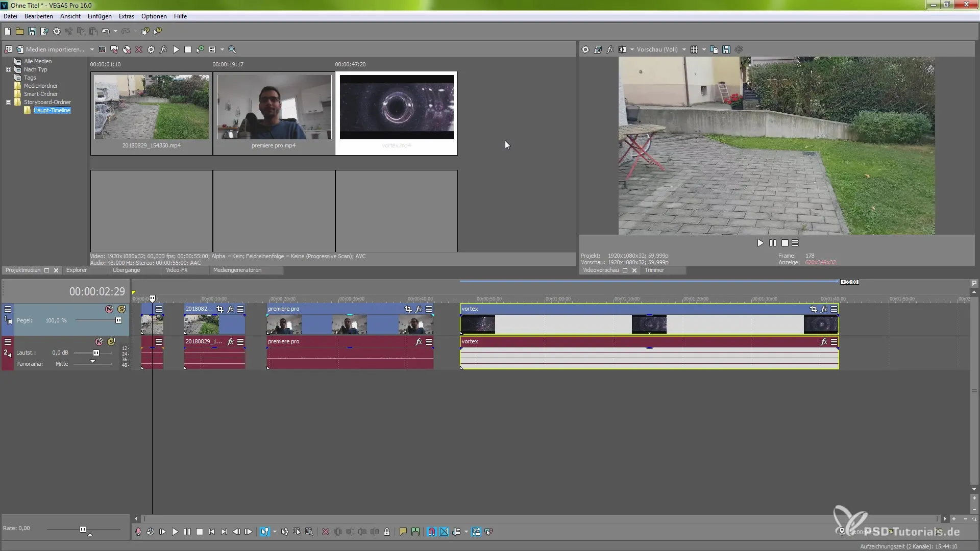Open the Datei menu

point(11,16)
